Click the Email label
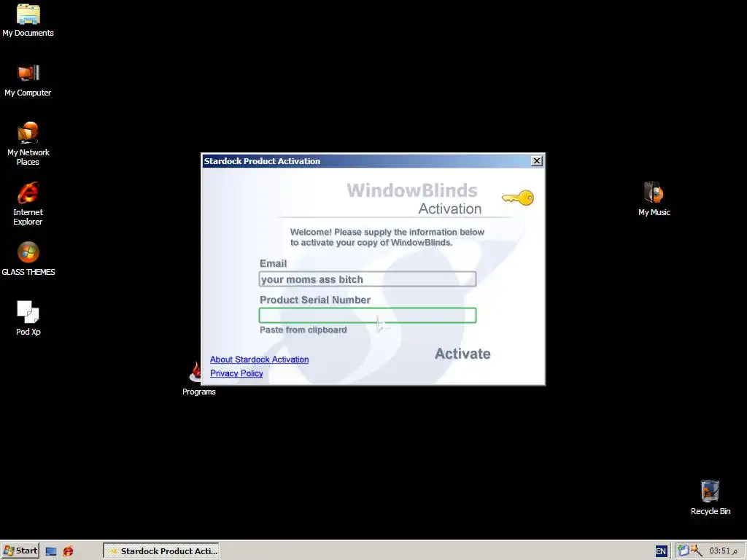This screenshot has height=560, width=747. click(273, 263)
